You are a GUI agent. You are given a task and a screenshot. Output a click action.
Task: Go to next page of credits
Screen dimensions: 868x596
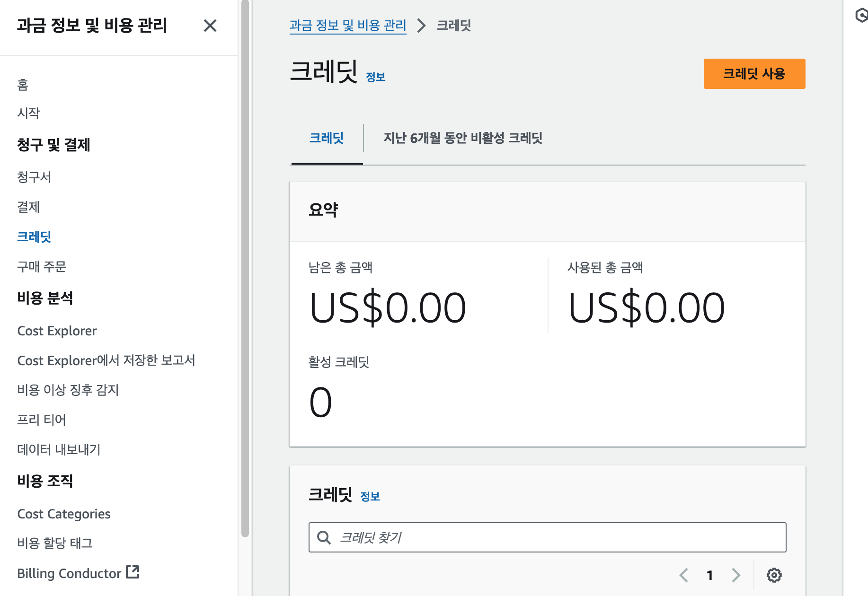pos(735,575)
